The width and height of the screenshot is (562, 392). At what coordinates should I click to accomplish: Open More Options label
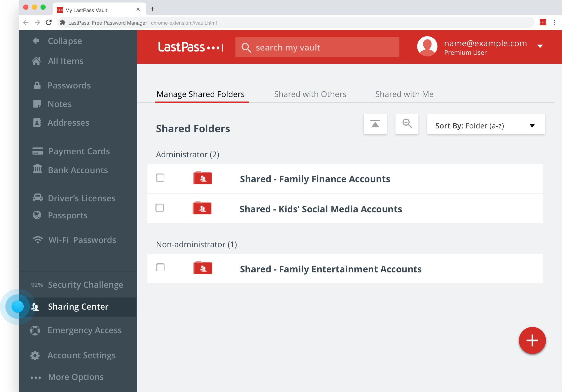point(76,377)
